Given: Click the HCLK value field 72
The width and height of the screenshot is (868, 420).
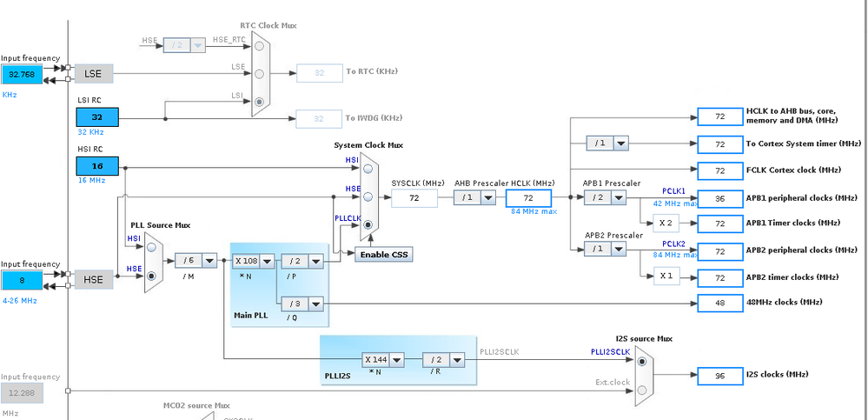Looking at the screenshot, I should (x=528, y=197).
